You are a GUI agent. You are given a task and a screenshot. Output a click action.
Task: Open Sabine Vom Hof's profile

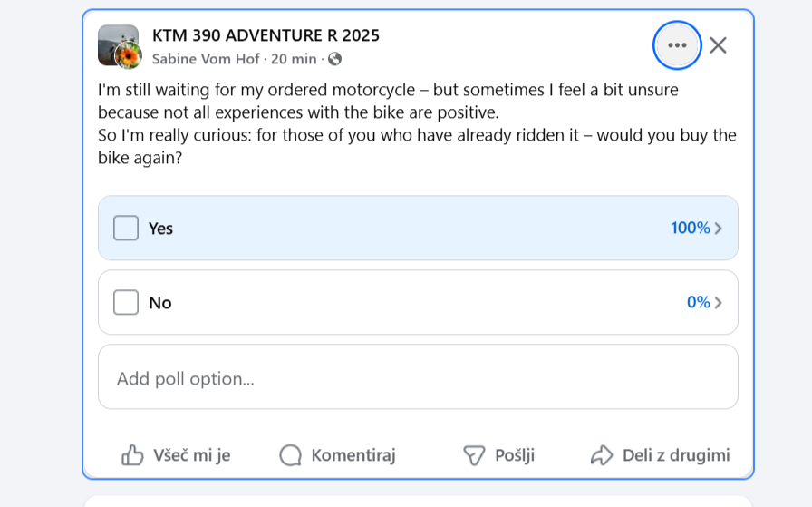206,59
